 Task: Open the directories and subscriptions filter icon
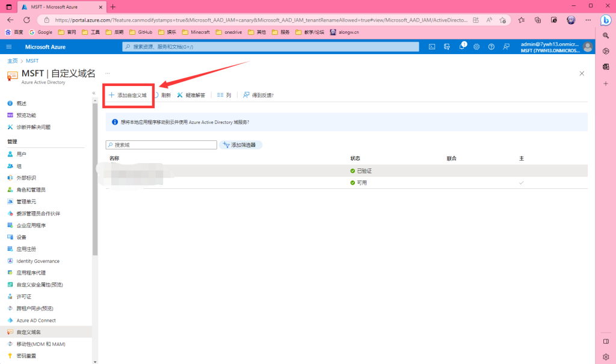tap(447, 47)
